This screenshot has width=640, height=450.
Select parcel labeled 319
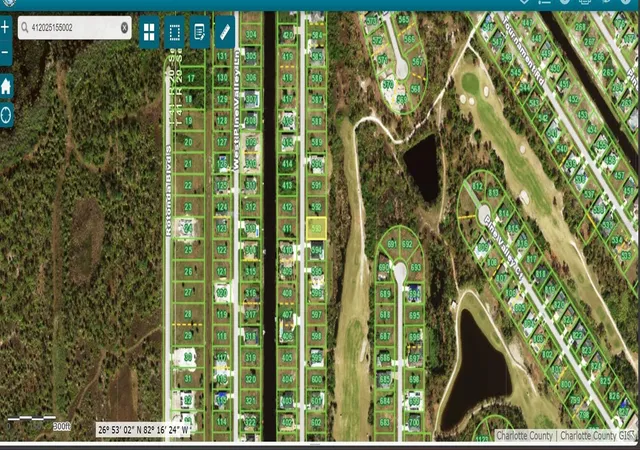point(251,358)
